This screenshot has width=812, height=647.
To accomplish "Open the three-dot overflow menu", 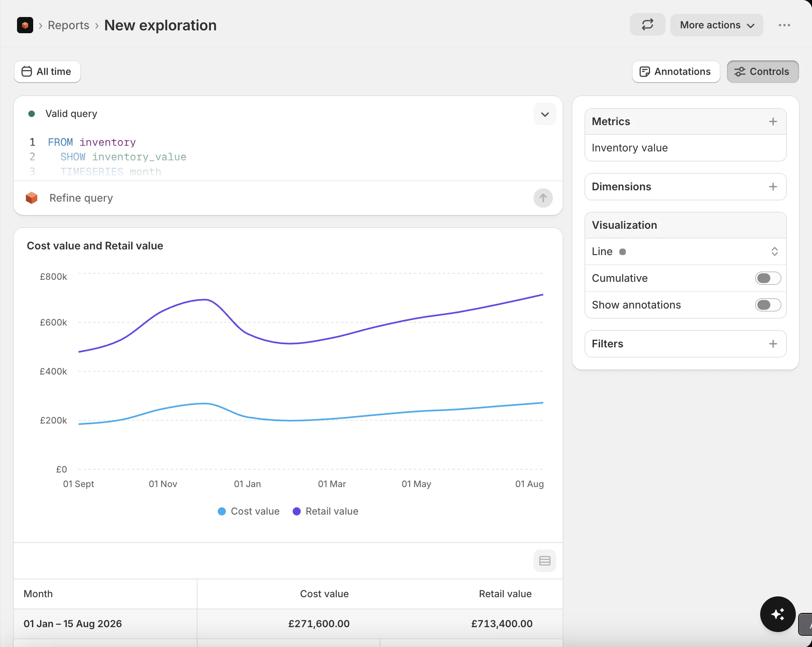I will click(x=784, y=25).
